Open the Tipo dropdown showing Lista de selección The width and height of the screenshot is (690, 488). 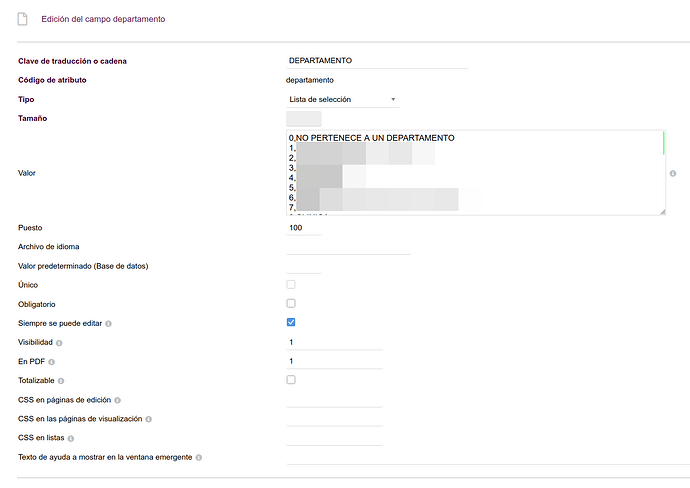[342, 100]
